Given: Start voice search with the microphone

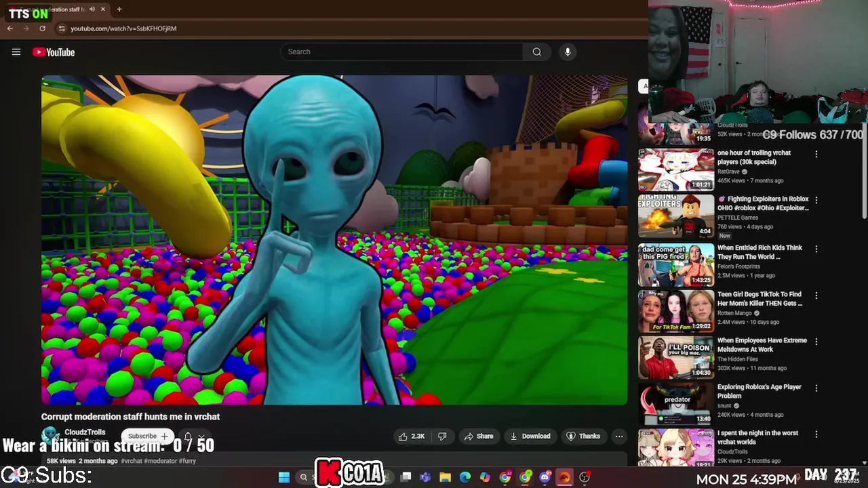Looking at the screenshot, I should click(568, 52).
